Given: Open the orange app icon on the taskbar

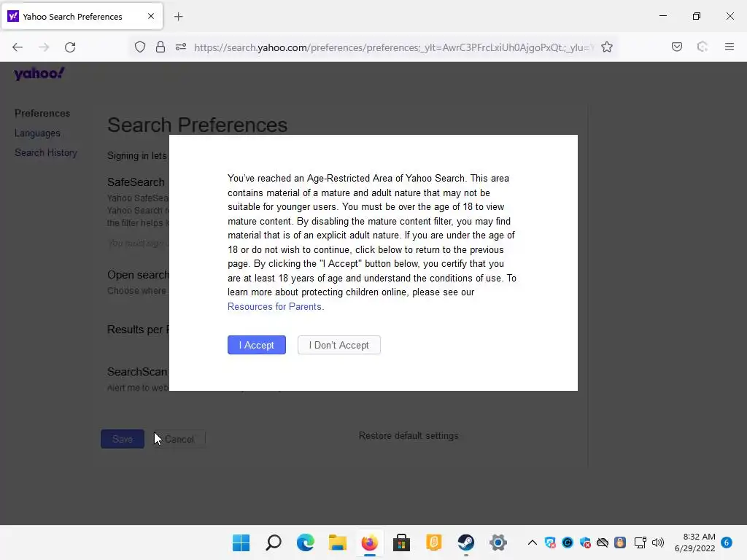Looking at the screenshot, I should coord(433,542).
